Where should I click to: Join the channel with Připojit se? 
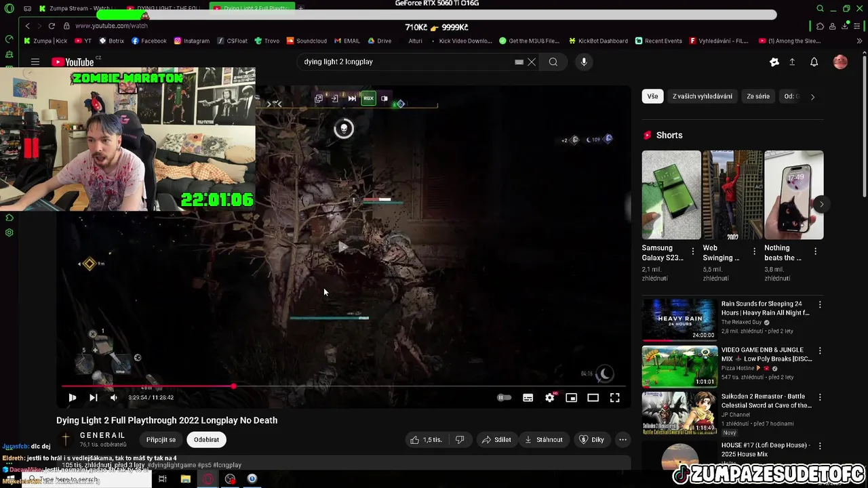point(161,440)
